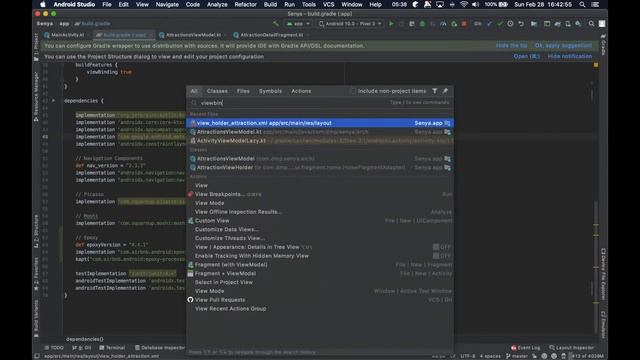Click the run gutter arrow beside dependencies
This screenshot has width=640, height=360.
click(53, 100)
